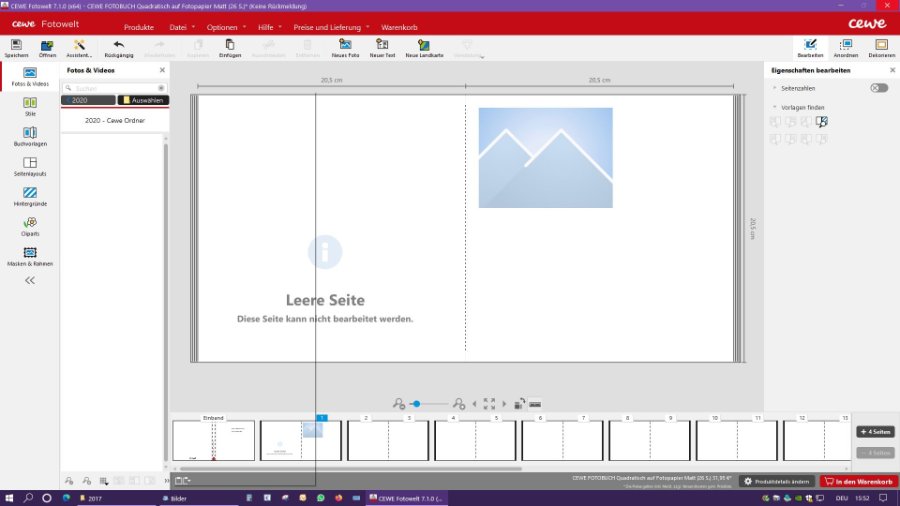Viewport: 900px width, 506px height.
Task: Switch to Dekorieren mode
Action: (881, 48)
